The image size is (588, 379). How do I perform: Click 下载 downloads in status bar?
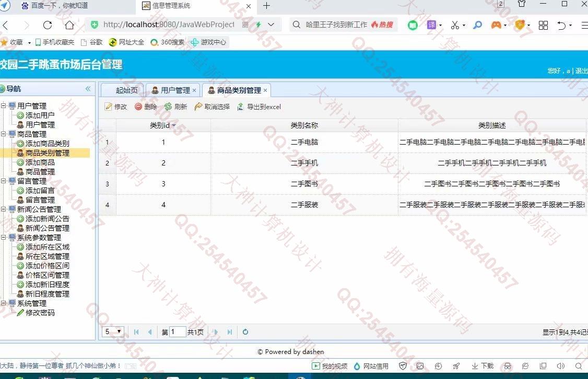tap(483, 366)
